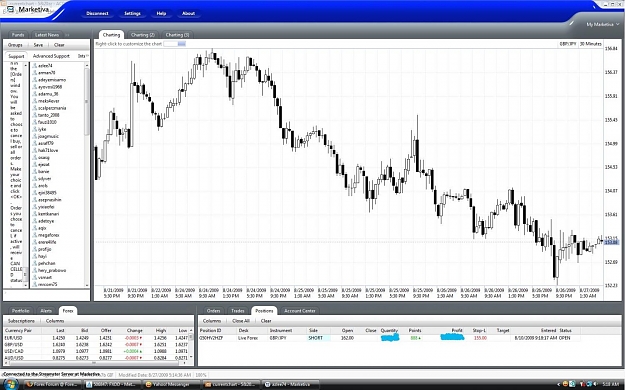
Task: Click Subscriptions in the Forex panel
Action: pos(21,321)
